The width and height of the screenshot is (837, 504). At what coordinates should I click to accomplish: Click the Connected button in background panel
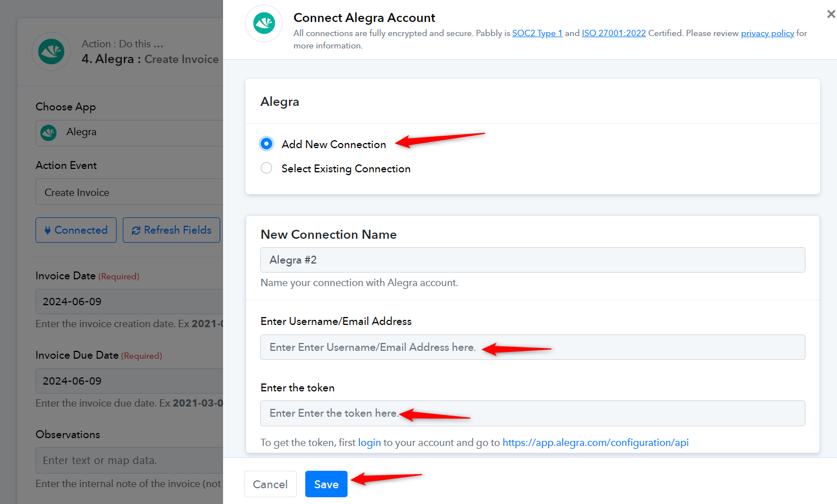[x=76, y=230]
